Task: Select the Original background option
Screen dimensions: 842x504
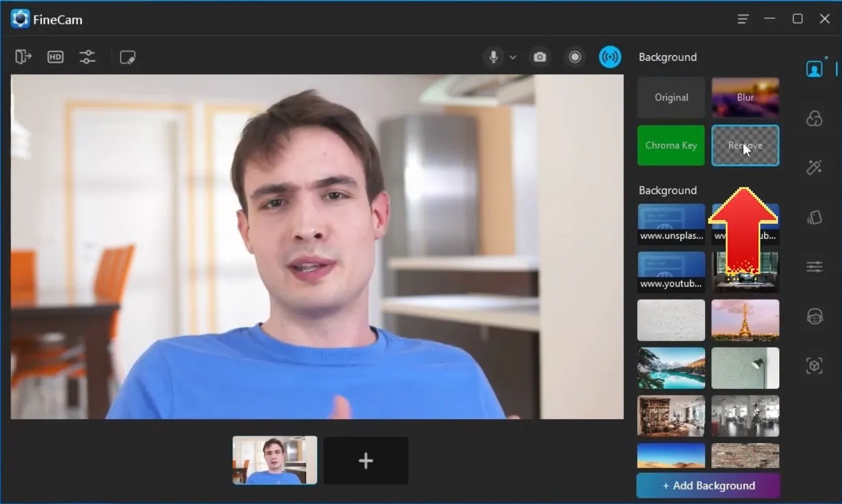Action: [x=670, y=97]
